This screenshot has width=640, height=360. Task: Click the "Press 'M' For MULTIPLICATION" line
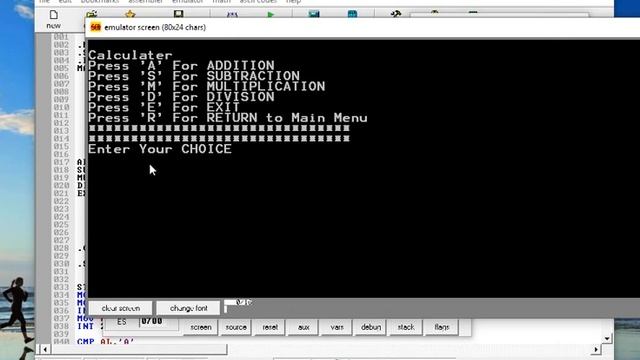[207, 87]
